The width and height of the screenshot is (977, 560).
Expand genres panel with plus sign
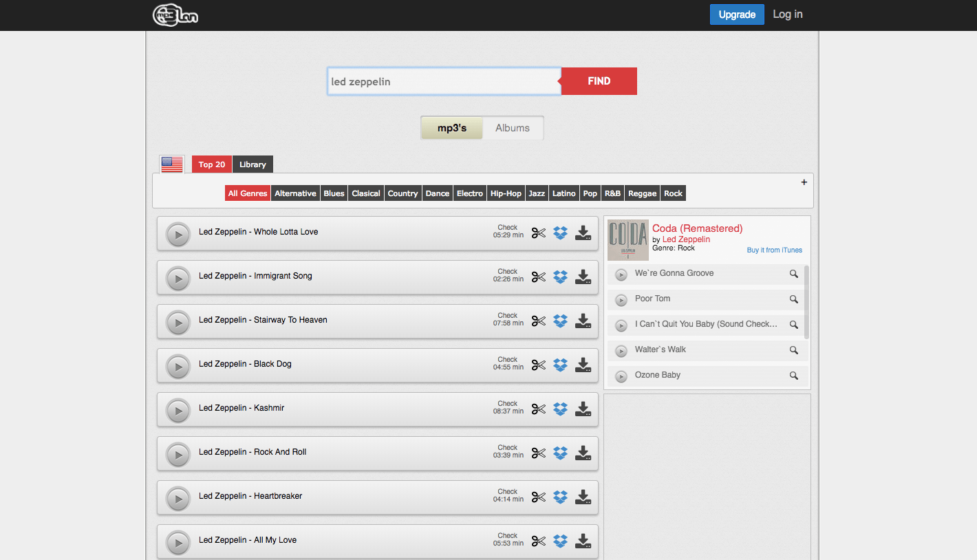pos(804,182)
